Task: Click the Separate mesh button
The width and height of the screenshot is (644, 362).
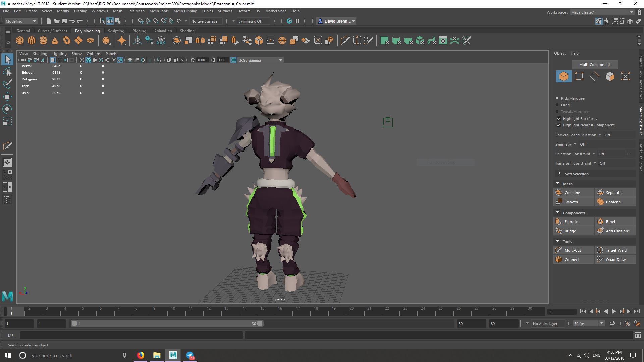Action: pyautogui.click(x=615, y=193)
